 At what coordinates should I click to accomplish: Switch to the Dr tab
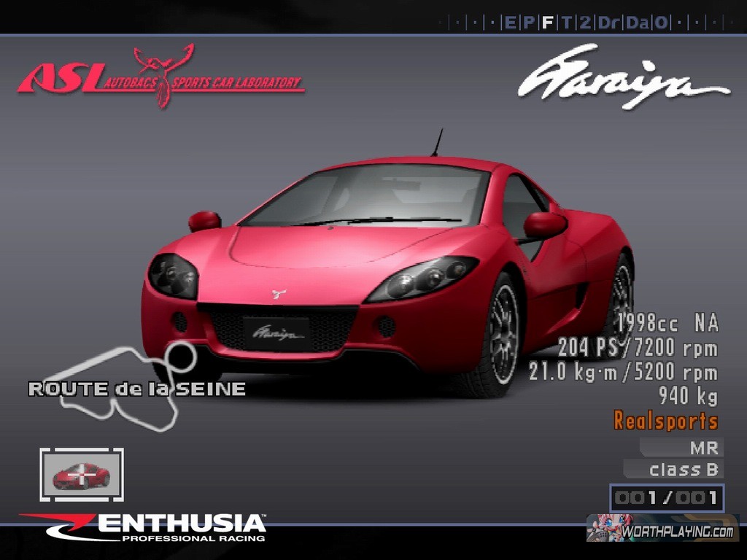[x=608, y=23]
